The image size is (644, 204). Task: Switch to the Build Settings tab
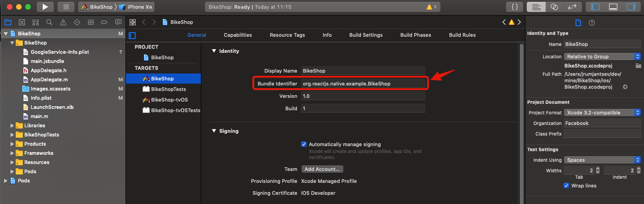[366, 35]
